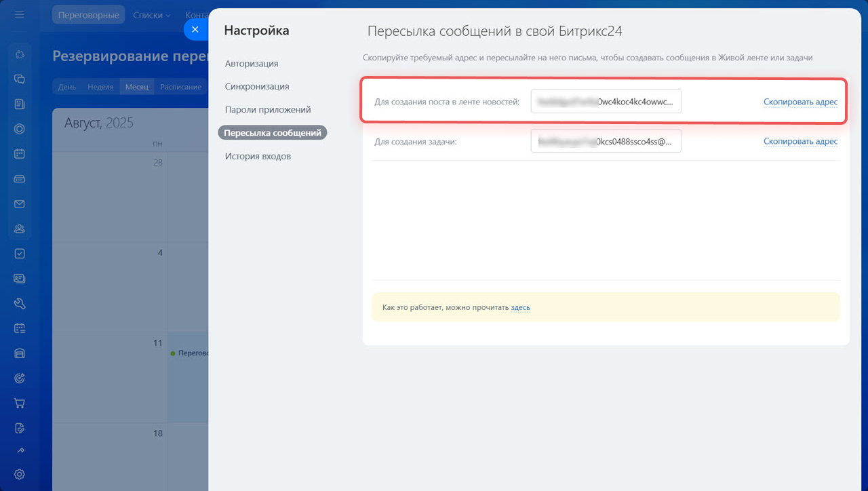Switch the calendar to День view
This screenshot has width=868, height=491.
tap(67, 87)
